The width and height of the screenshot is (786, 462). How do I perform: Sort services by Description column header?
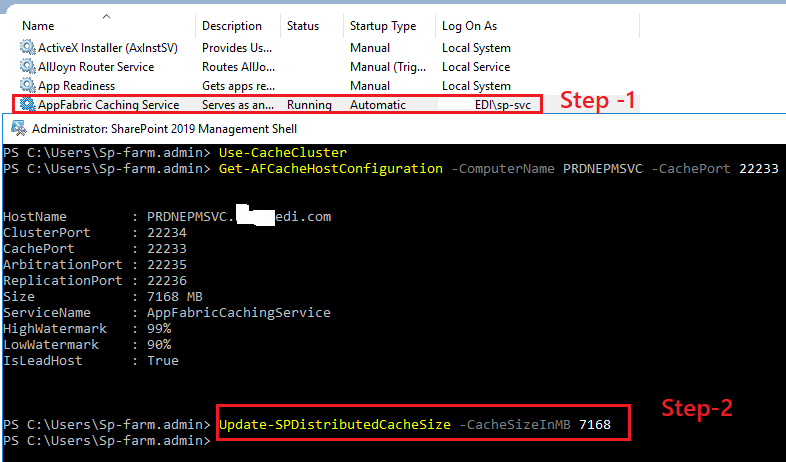tap(232, 26)
